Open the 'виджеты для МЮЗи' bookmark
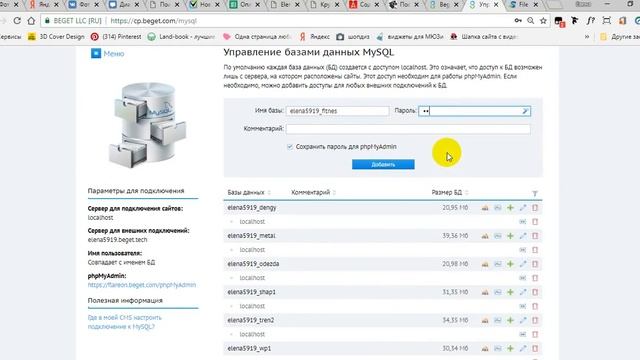The height and width of the screenshot is (360, 640). click(410, 37)
